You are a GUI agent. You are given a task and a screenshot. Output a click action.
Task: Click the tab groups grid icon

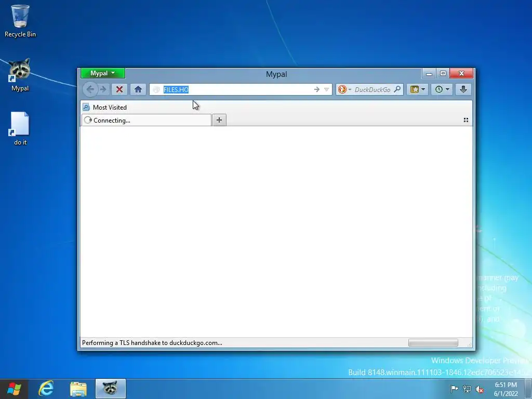point(466,120)
